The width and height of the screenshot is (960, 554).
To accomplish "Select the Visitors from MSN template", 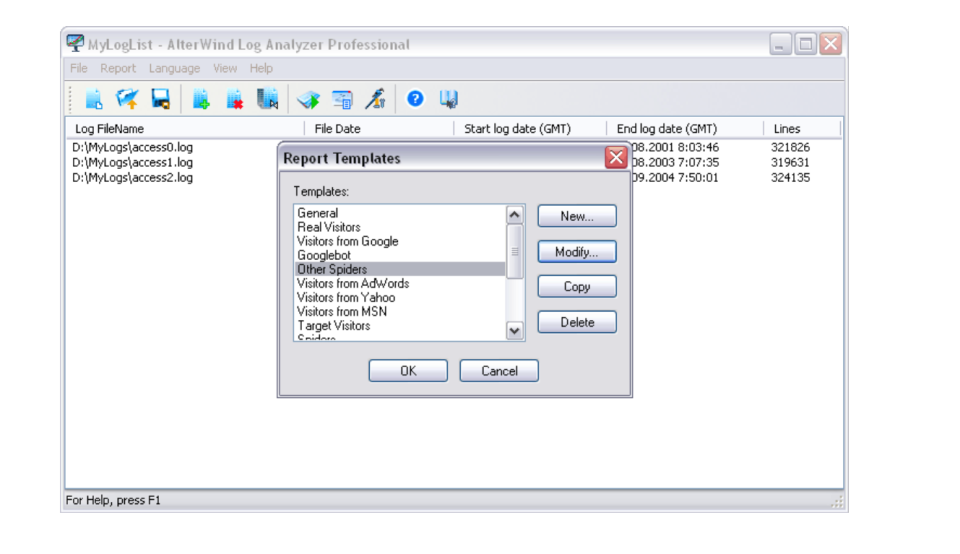I will coord(400,312).
